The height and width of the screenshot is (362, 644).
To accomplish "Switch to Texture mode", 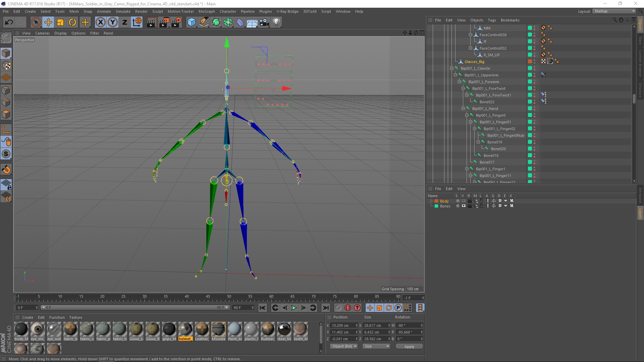I will click(6, 66).
